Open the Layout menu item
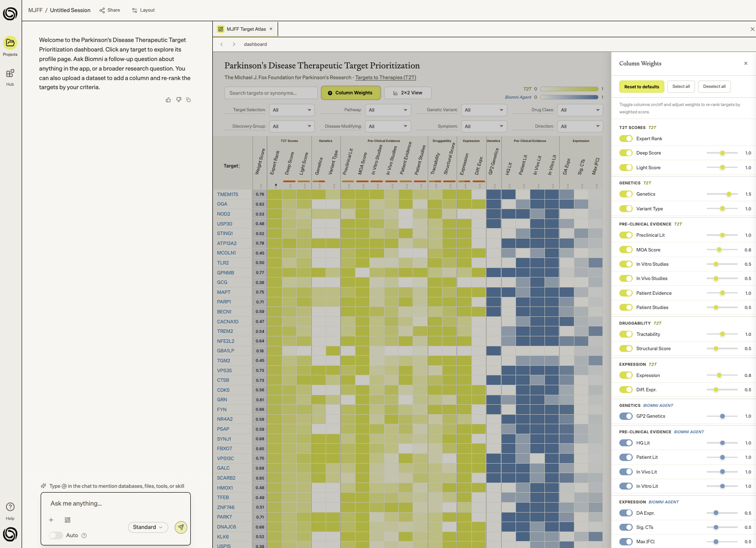The image size is (756, 548). pyautogui.click(x=143, y=10)
